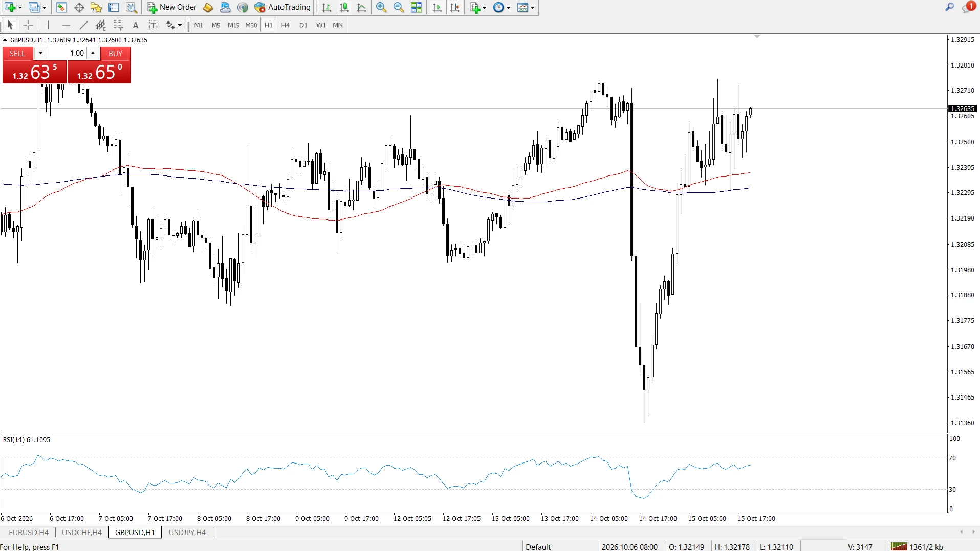The image size is (980, 551).
Task: Switch to the M15 timeframe
Action: (233, 25)
